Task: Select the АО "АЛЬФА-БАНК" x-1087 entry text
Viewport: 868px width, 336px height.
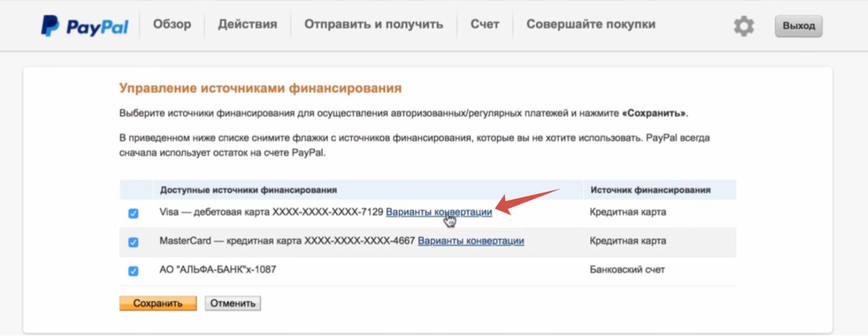Action: 218,270
